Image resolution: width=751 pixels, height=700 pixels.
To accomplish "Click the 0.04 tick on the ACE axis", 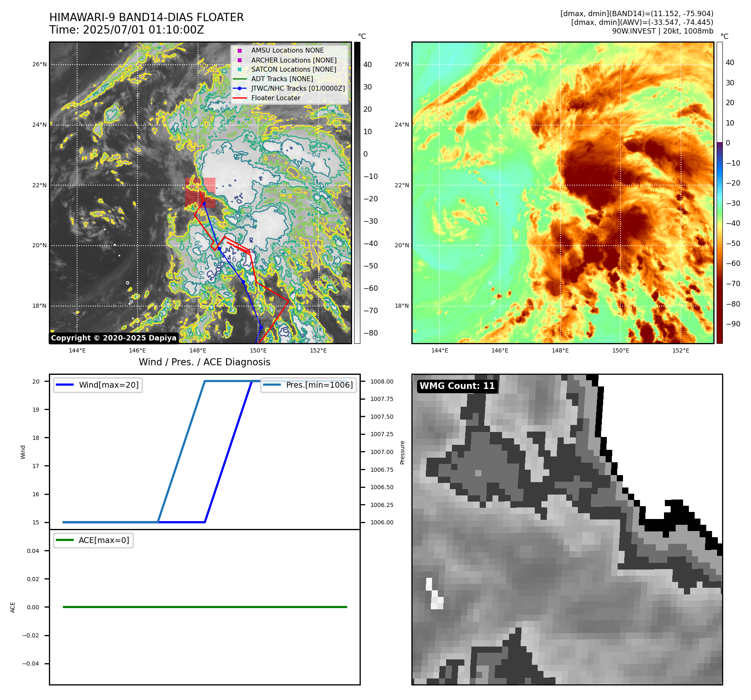I will point(33,551).
